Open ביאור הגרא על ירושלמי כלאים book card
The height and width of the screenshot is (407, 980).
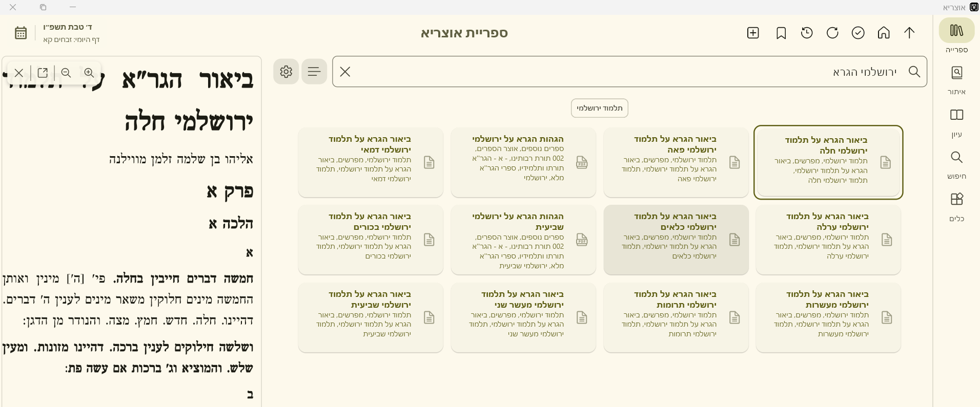[676, 240]
